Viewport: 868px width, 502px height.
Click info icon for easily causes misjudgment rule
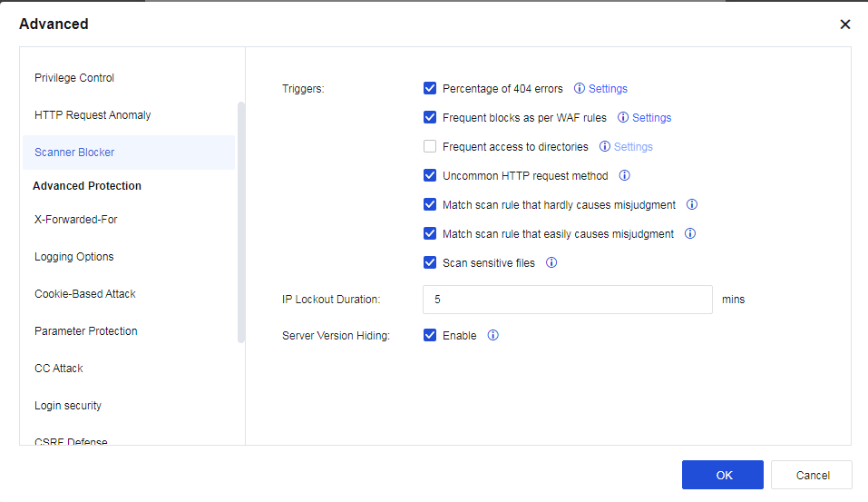point(690,234)
